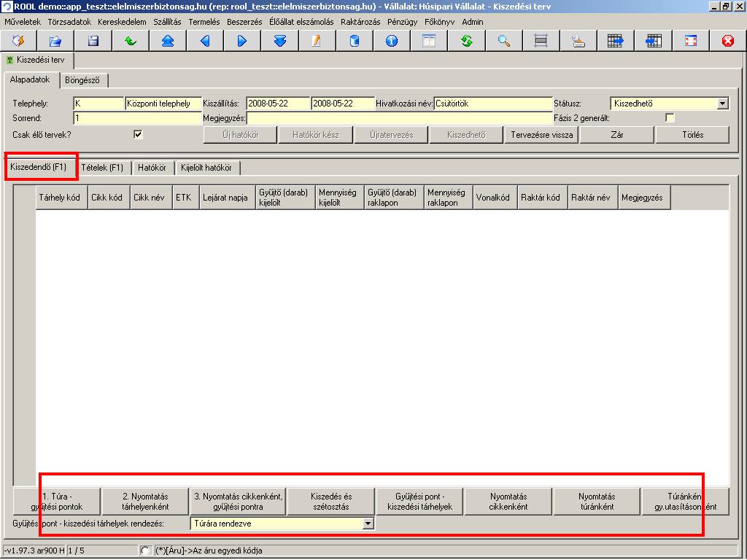Click the magnifying glass search icon
Viewport: 747px width, 560px height.
click(x=504, y=41)
